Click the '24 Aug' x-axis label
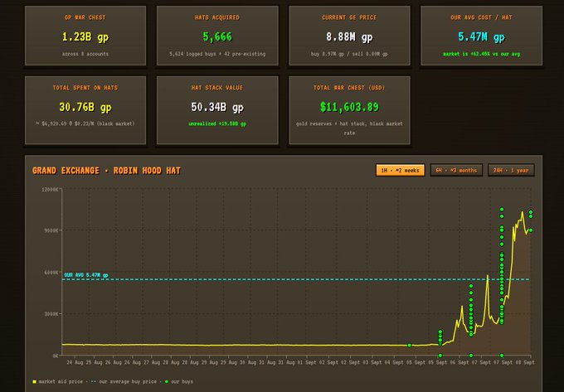The width and height of the screenshot is (564, 392). [75, 362]
